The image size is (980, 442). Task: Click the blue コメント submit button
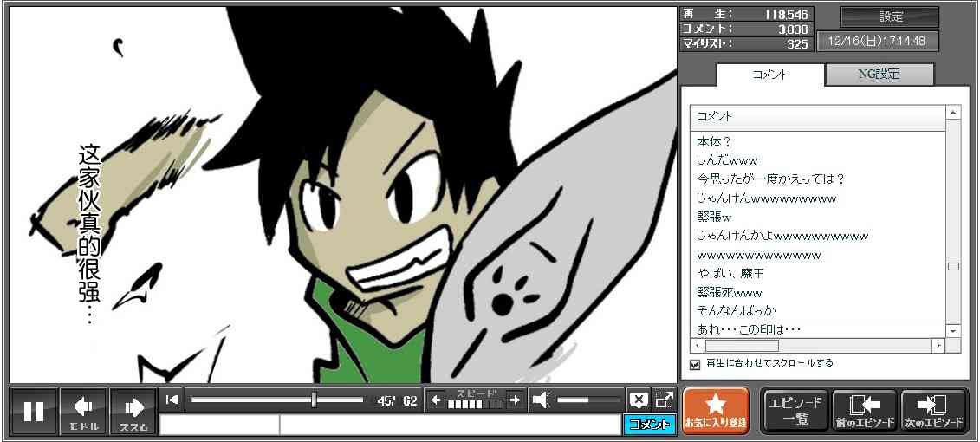coord(648,425)
